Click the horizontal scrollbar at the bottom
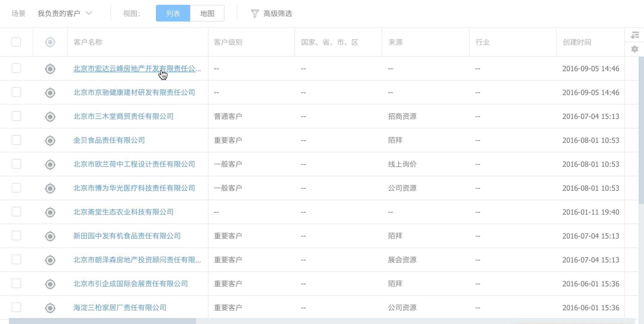644x324 pixels. coord(102,321)
